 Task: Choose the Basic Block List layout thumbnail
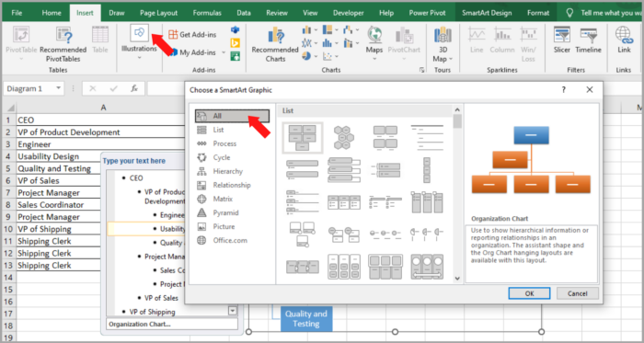(303, 137)
